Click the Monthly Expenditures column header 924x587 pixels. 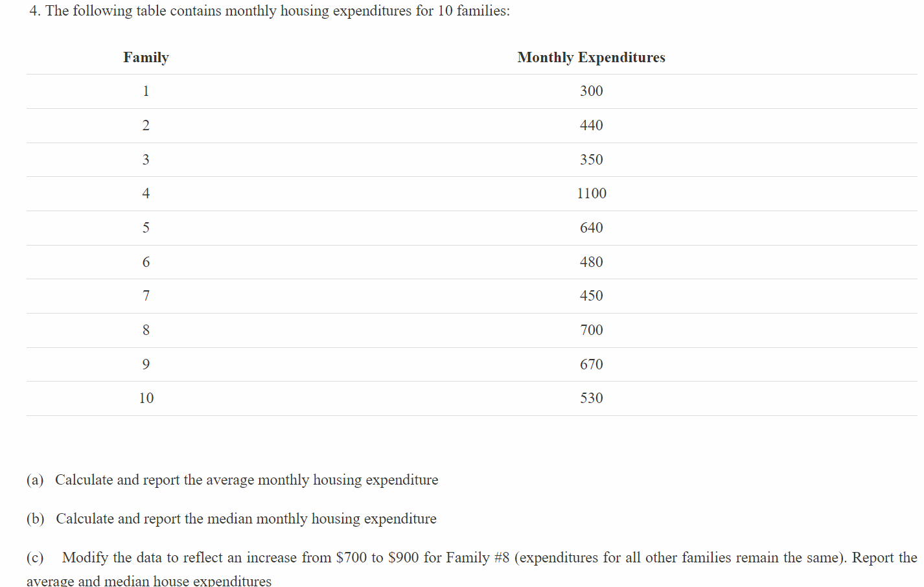click(x=591, y=58)
